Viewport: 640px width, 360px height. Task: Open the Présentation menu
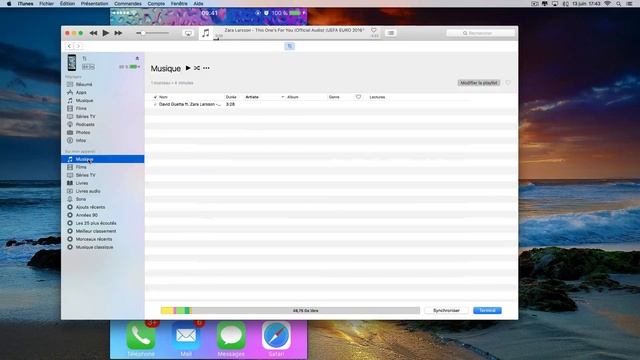(94, 4)
